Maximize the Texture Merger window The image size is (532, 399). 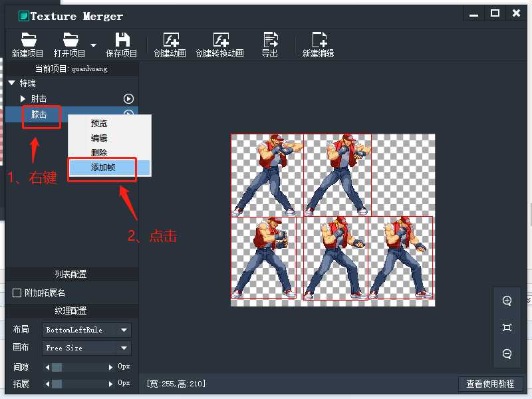tap(495, 13)
